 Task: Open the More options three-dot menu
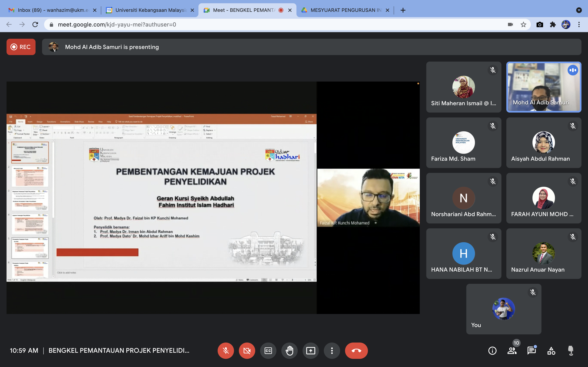(x=332, y=350)
